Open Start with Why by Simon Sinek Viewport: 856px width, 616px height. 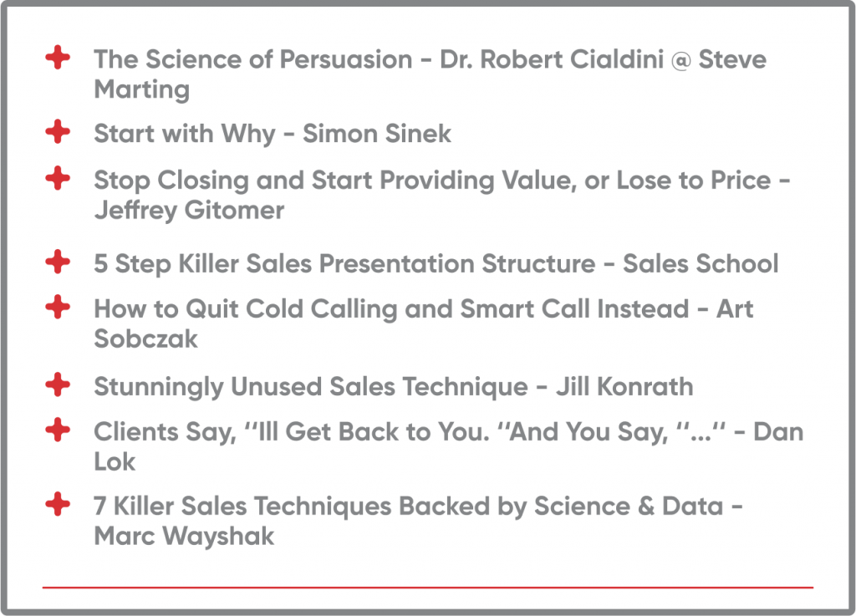(x=273, y=134)
